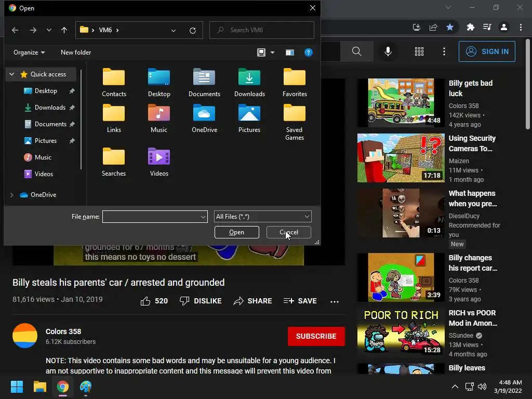Select Videos in Quick access
The image size is (532, 399).
pyautogui.click(x=44, y=174)
